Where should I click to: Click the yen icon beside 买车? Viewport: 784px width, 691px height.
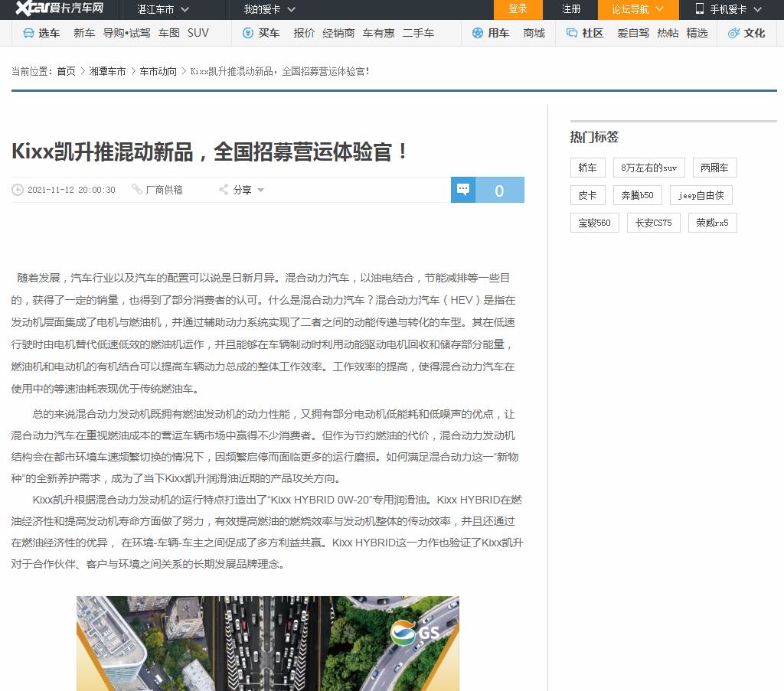point(248,33)
